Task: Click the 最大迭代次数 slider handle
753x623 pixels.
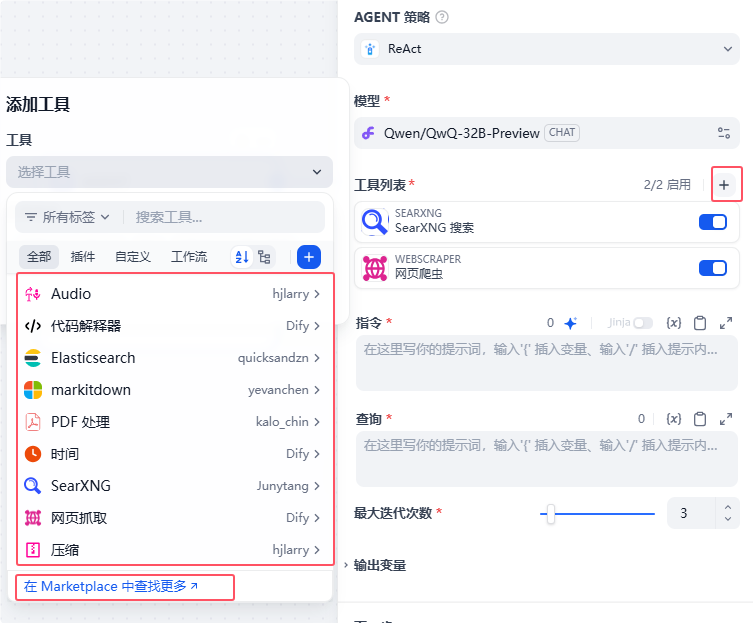Action: click(551, 514)
